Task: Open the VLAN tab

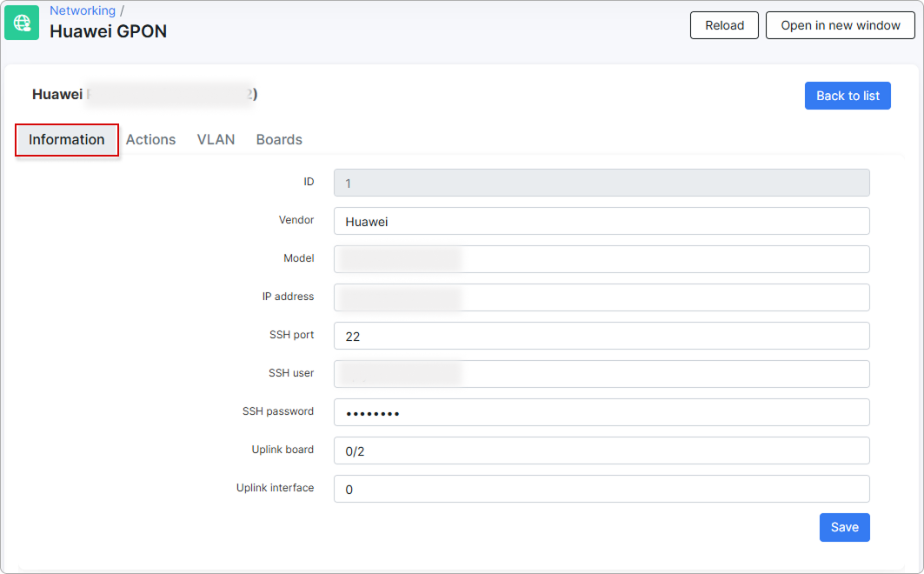Action: coord(216,139)
